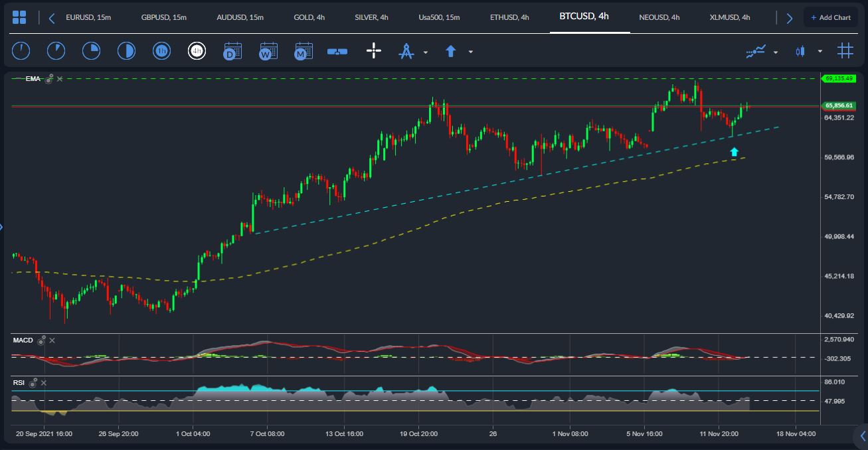Viewport: 868px width, 450px height.
Task: Open the drawing tools compass icon
Action: pyautogui.click(x=407, y=50)
